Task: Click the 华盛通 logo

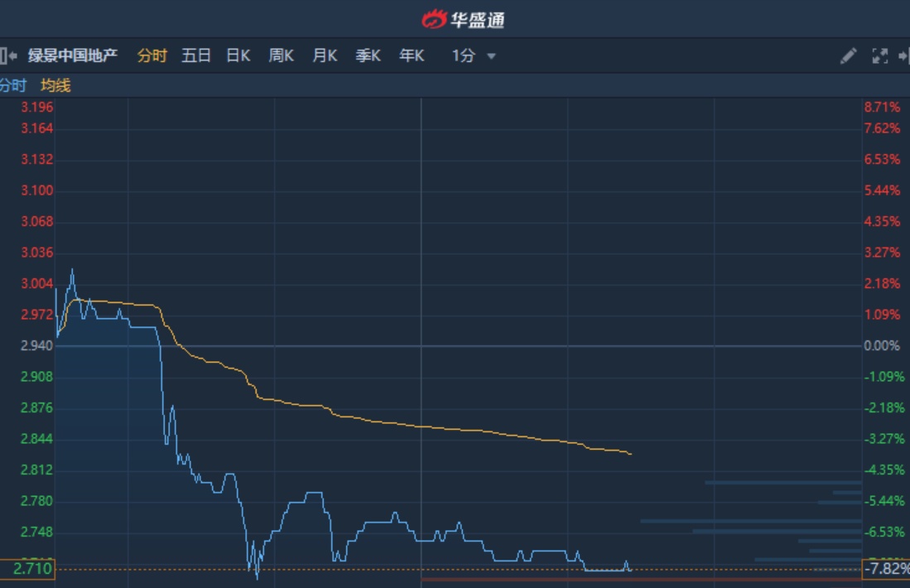Action: click(x=463, y=20)
